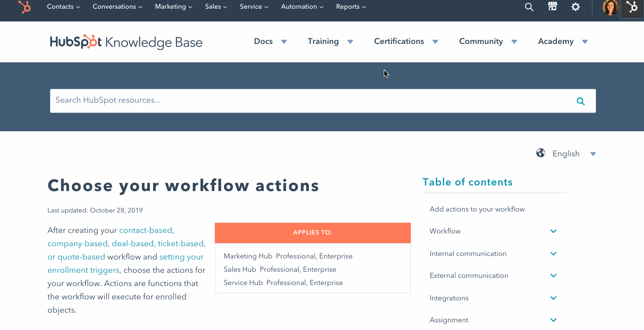Image resolution: width=644 pixels, height=330 pixels.
Task: Click Marketing Hub Professional, Enterprise row
Action: [x=288, y=256]
